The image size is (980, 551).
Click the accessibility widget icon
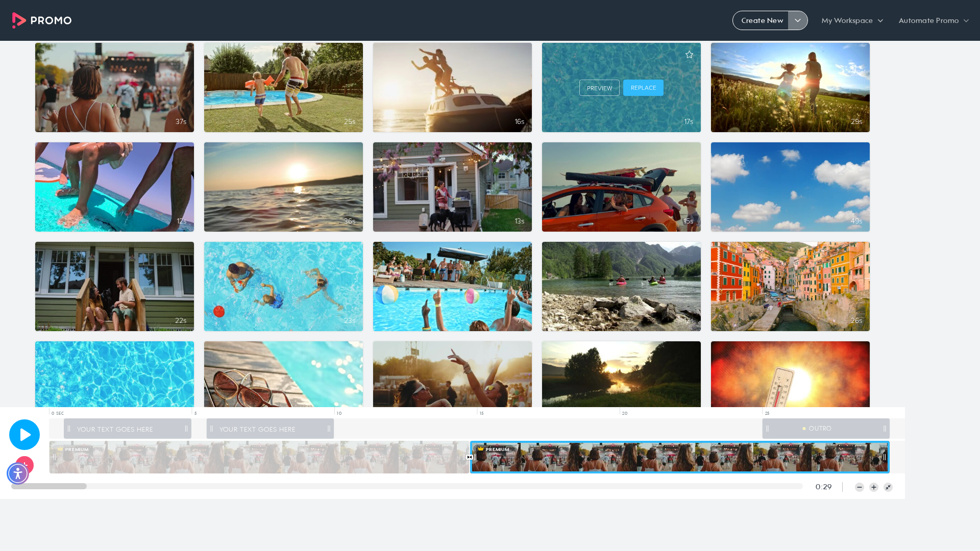coord(18,473)
